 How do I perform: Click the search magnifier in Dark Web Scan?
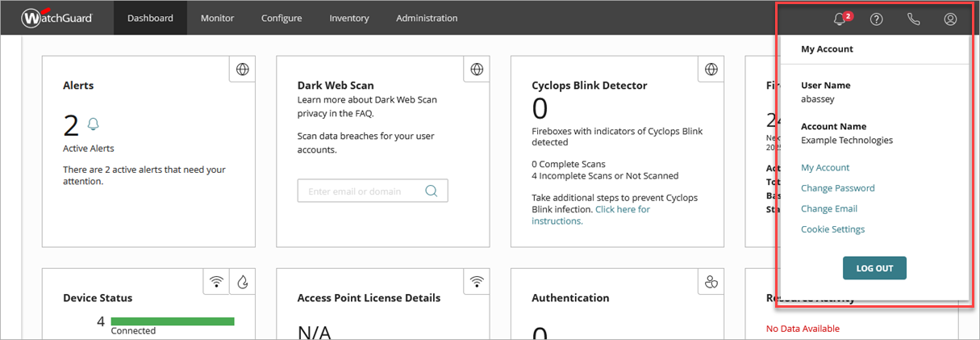(431, 191)
